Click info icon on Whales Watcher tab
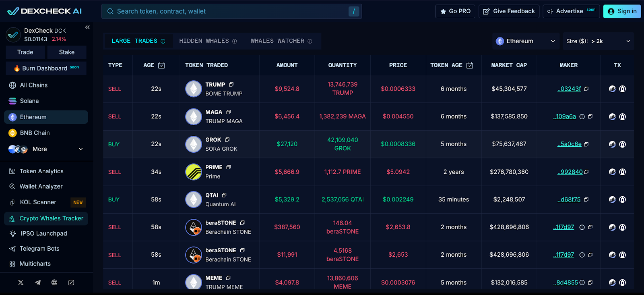Image resolution: width=644 pixels, height=295 pixels. pos(310,41)
